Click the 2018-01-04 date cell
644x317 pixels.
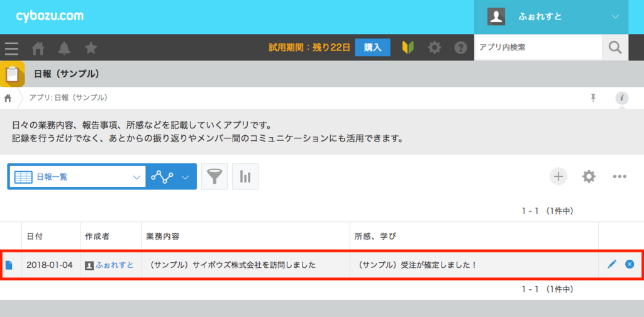pyautogui.click(x=50, y=265)
